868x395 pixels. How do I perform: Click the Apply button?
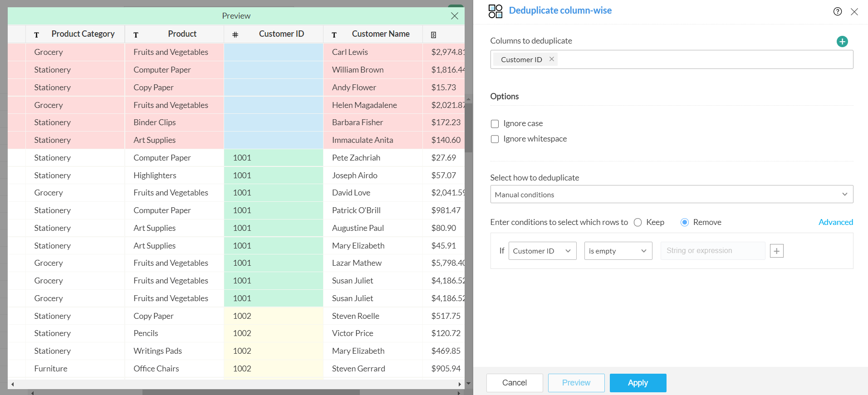[x=638, y=383]
